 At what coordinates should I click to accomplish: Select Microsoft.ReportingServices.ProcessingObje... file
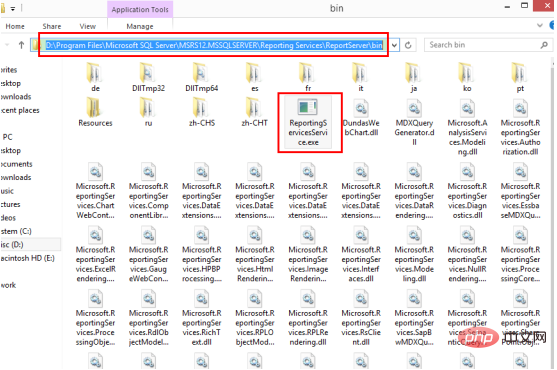95,318
